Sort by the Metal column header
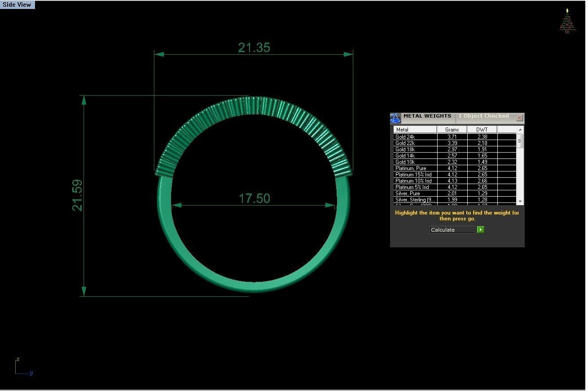The height and width of the screenshot is (391, 588). click(x=415, y=130)
